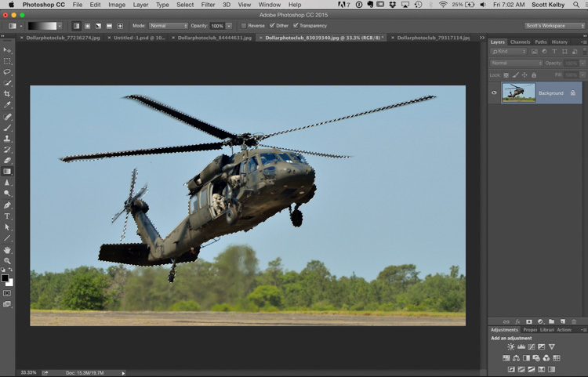This screenshot has height=377, width=588.
Task: Select the Zoom tool in toolbox
Action: pyautogui.click(x=8, y=260)
